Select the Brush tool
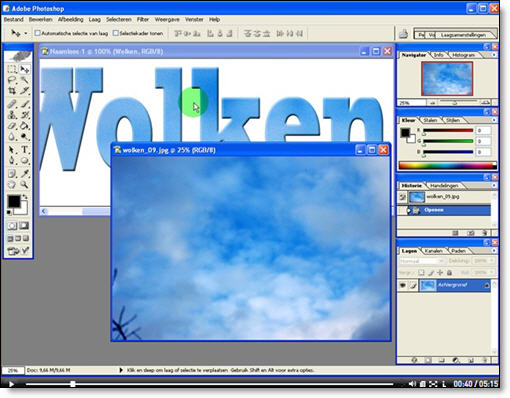The width and height of the screenshot is (510, 398). 25,104
